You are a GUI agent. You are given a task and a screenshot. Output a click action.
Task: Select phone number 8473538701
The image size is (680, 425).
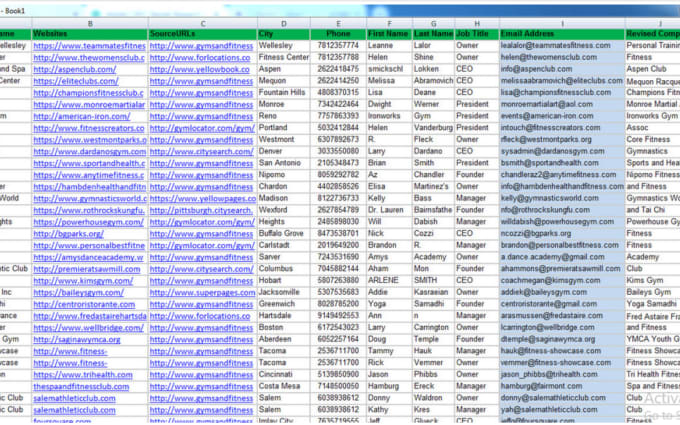click(x=338, y=233)
